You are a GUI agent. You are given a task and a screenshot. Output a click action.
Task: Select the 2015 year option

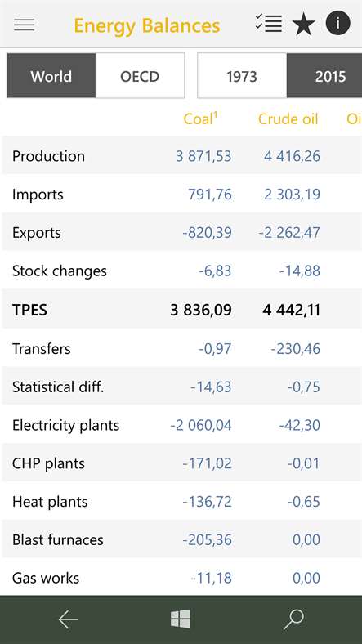pos(324,76)
